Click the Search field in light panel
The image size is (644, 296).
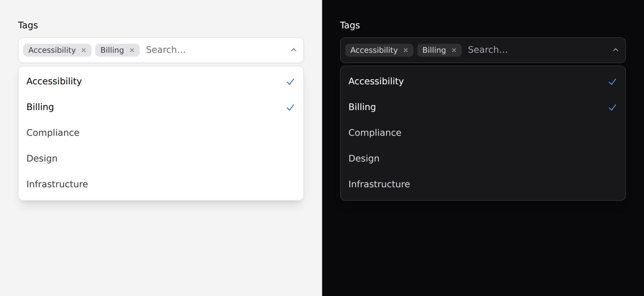click(214, 50)
